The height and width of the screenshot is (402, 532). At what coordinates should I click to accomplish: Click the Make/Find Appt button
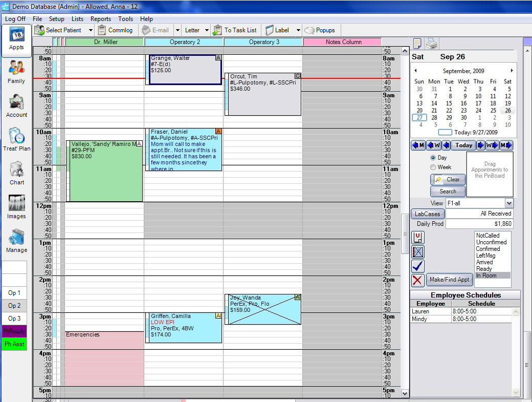449,280
